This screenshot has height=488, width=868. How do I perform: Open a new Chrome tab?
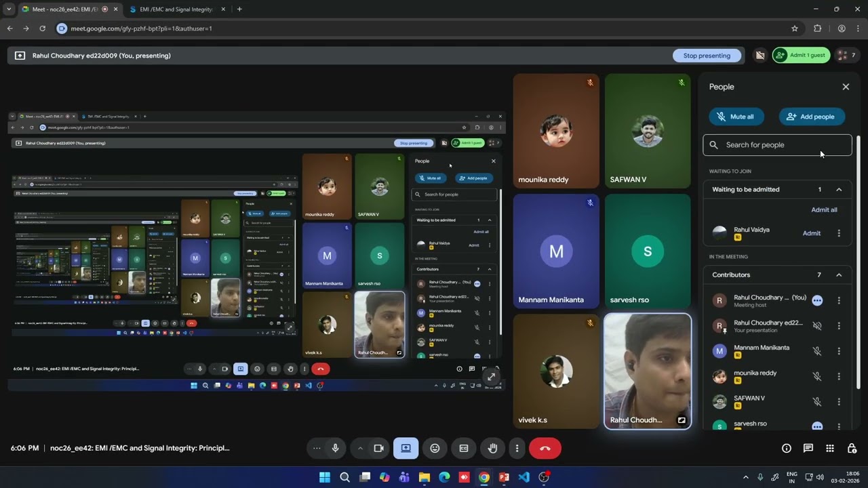pyautogui.click(x=239, y=9)
